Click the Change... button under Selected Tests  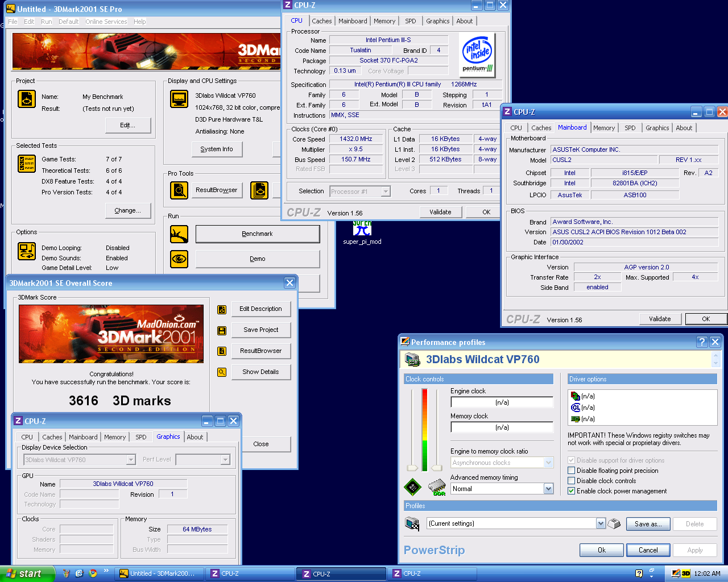(x=128, y=210)
